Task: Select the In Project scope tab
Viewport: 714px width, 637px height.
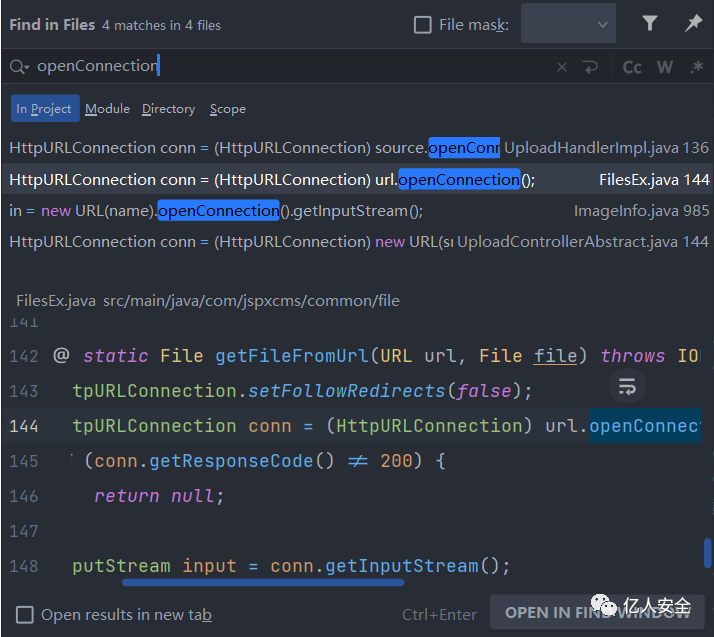Action: 45,108
